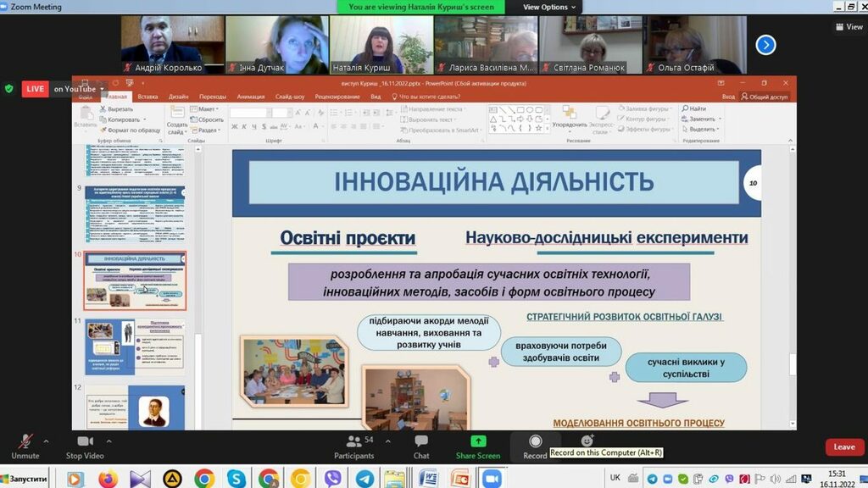The image size is (868, 488).
Task: Open the Reactions smiley icon
Action: coord(587,441)
